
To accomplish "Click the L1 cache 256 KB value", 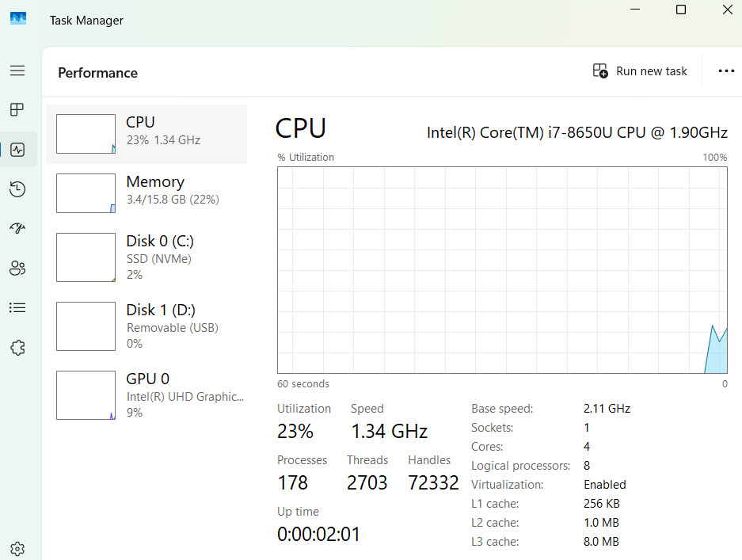I will tap(602, 504).
